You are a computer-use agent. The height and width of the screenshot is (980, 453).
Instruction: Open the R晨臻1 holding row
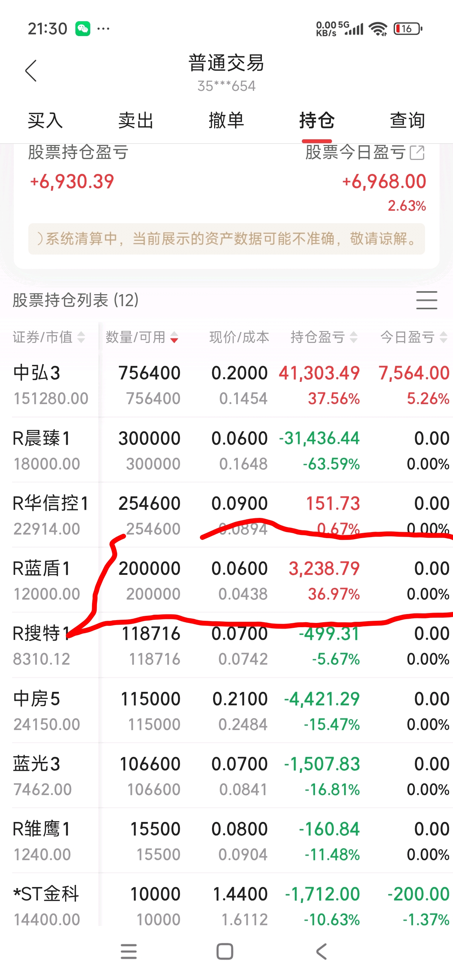click(226, 450)
